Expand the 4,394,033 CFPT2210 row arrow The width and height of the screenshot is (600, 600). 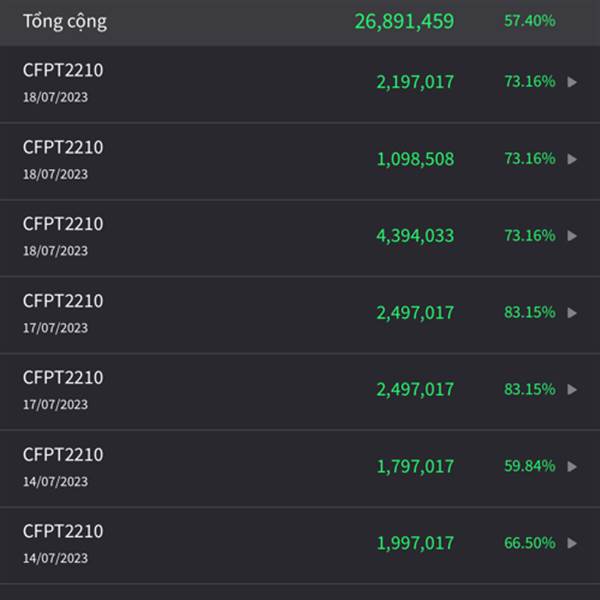pos(572,236)
